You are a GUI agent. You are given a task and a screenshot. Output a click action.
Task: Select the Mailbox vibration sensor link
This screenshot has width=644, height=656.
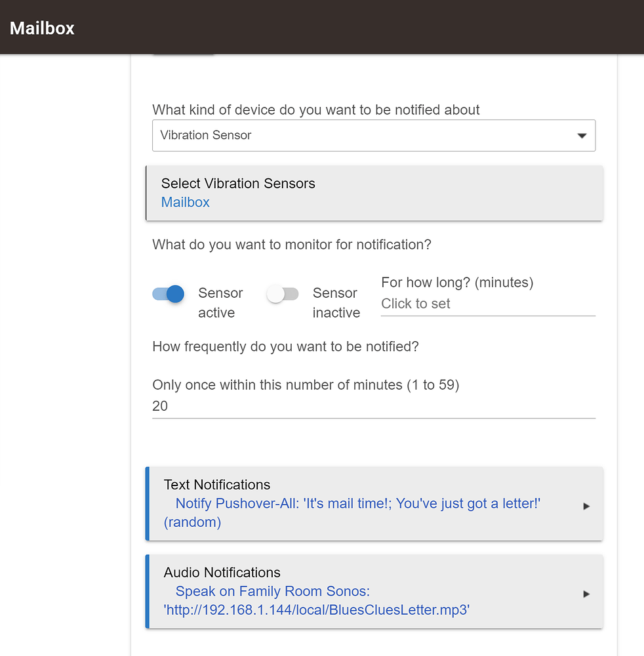click(185, 202)
